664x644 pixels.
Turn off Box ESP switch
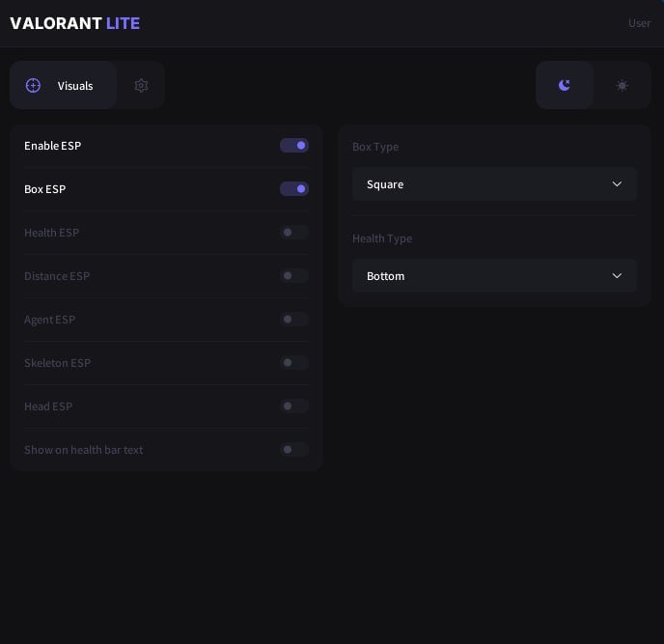294,189
